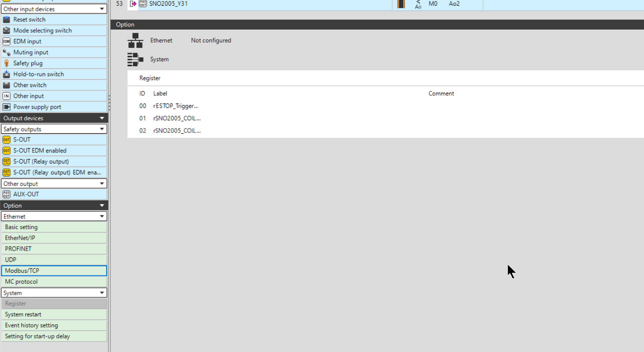Click the Option panel header bar
644x352 pixels.
377,25
